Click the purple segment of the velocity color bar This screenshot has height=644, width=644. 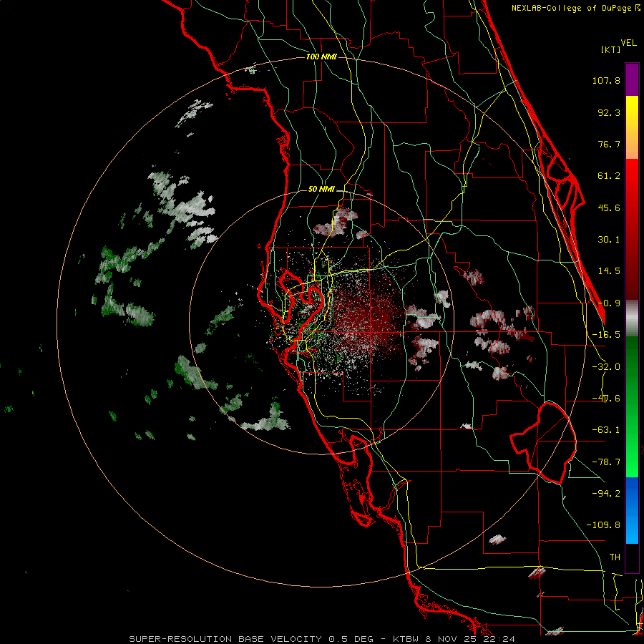click(632, 79)
